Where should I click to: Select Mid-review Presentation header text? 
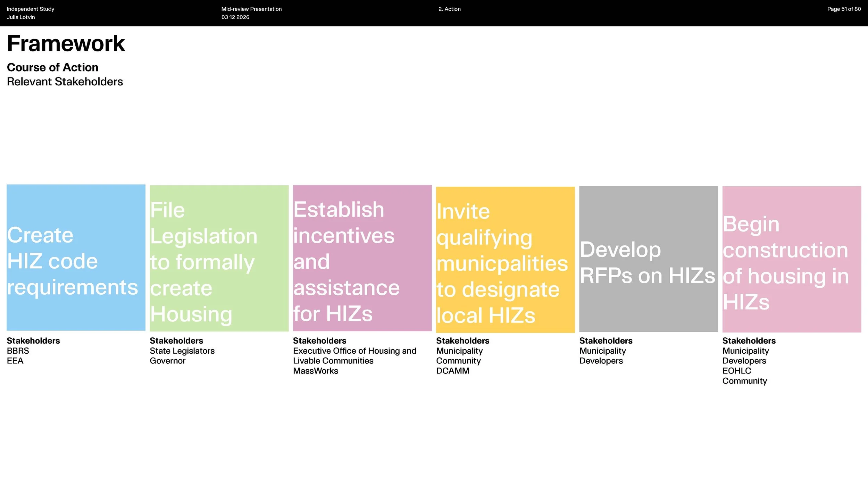point(252,9)
